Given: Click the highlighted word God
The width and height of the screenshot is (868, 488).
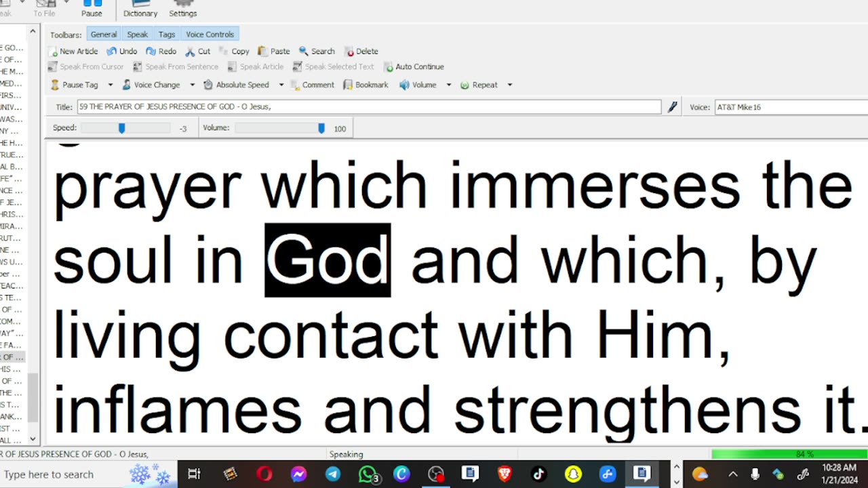Looking at the screenshot, I should [328, 260].
